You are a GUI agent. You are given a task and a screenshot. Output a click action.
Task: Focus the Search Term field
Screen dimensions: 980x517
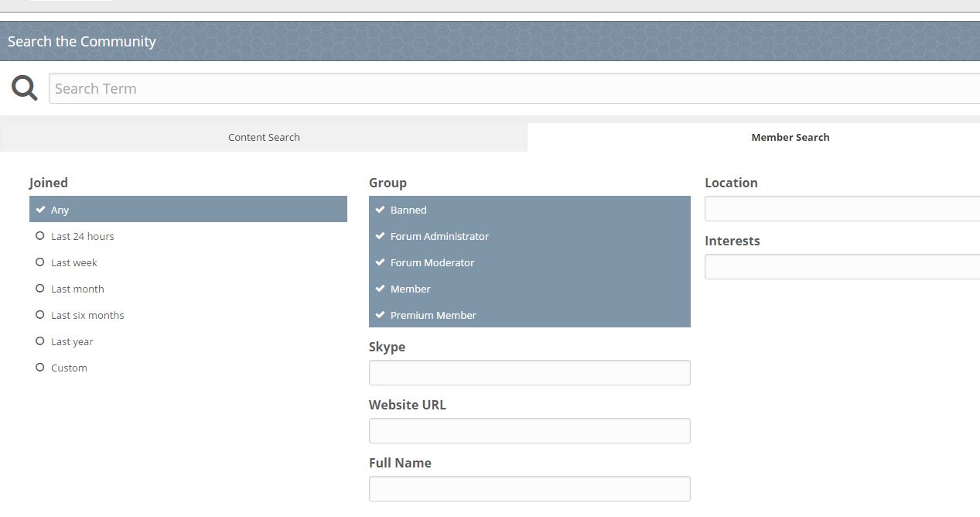(x=514, y=88)
